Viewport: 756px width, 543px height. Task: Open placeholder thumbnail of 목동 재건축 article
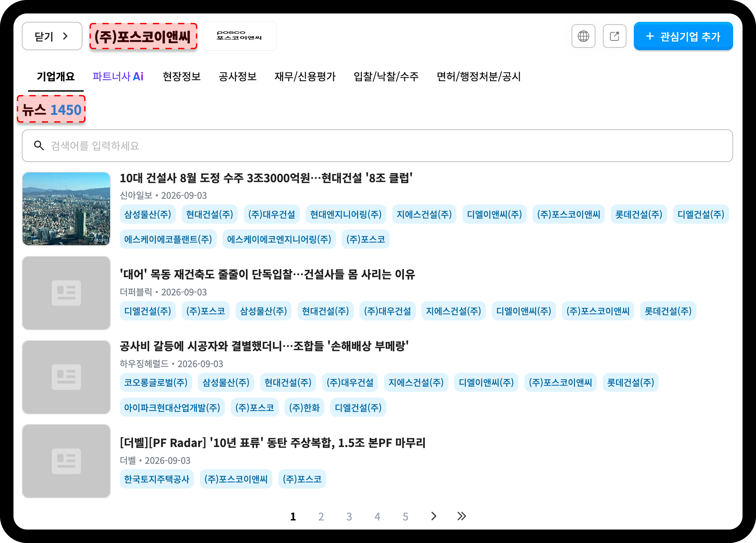click(x=66, y=293)
